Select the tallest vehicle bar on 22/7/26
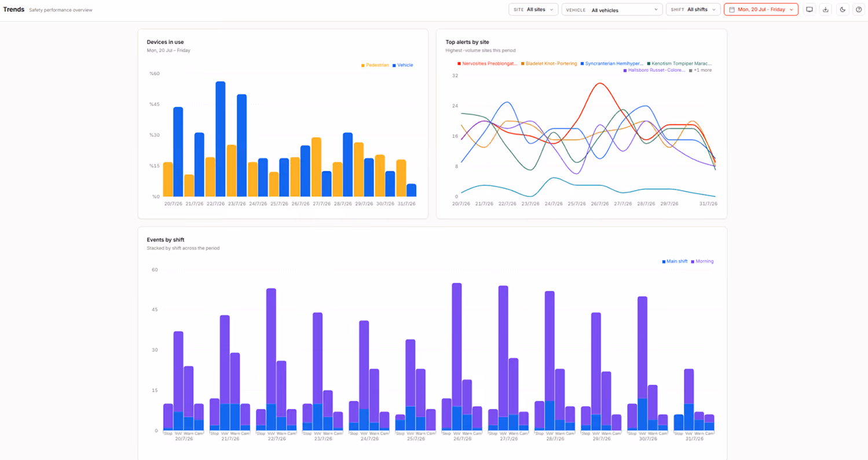 [x=220, y=139]
